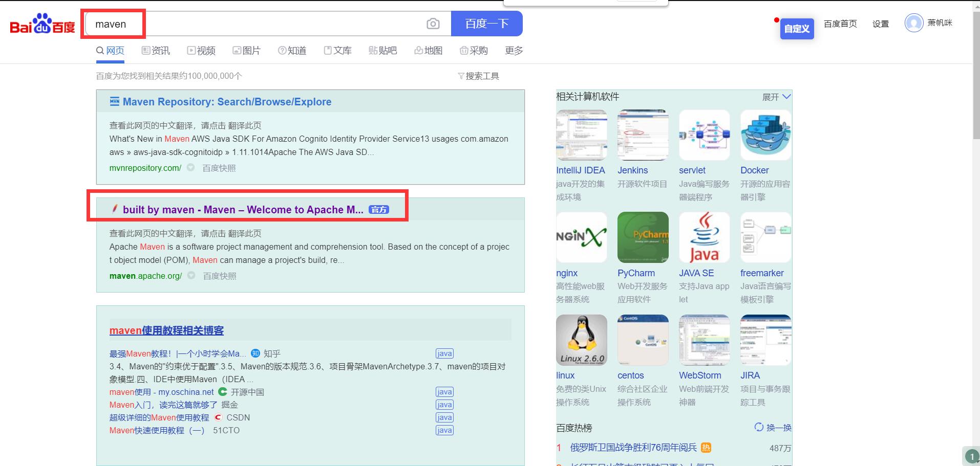Click the 官方 badge on Apache result
This screenshot has height=466, width=980.
379,210
